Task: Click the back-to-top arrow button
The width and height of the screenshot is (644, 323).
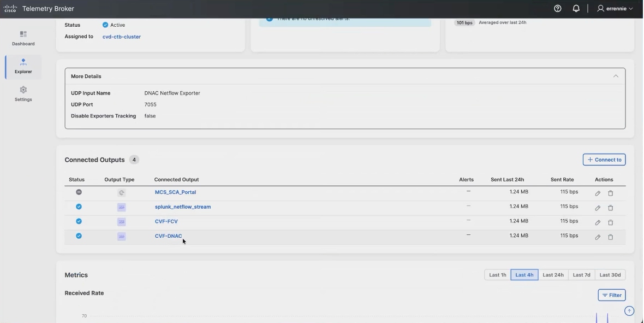Action: pos(629,311)
